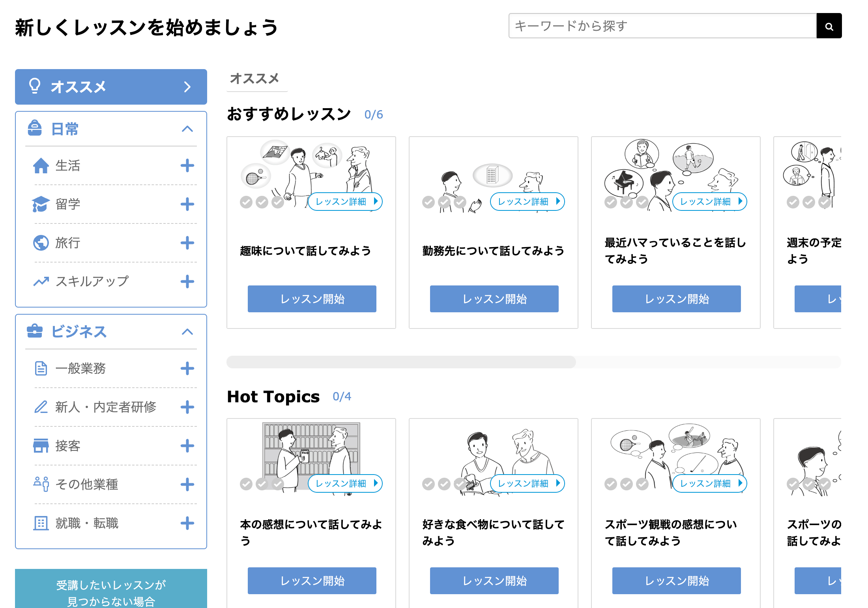Click the globe icon for 旅行

[x=41, y=243]
